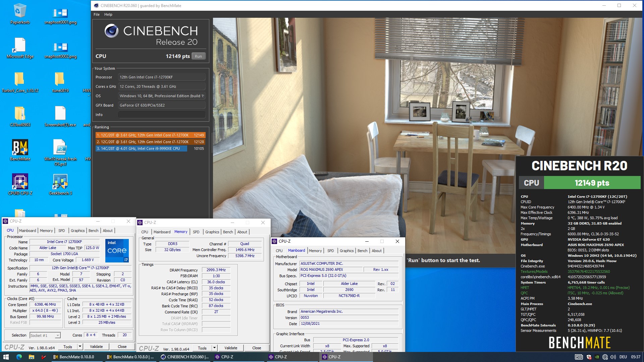Open File Explorer from the taskbar
The width and height of the screenshot is (644, 362).
point(32,357)
